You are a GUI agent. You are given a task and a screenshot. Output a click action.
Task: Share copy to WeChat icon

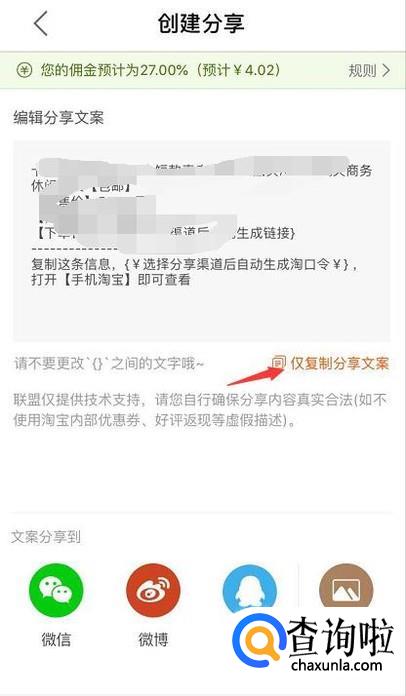pos(56,591)
